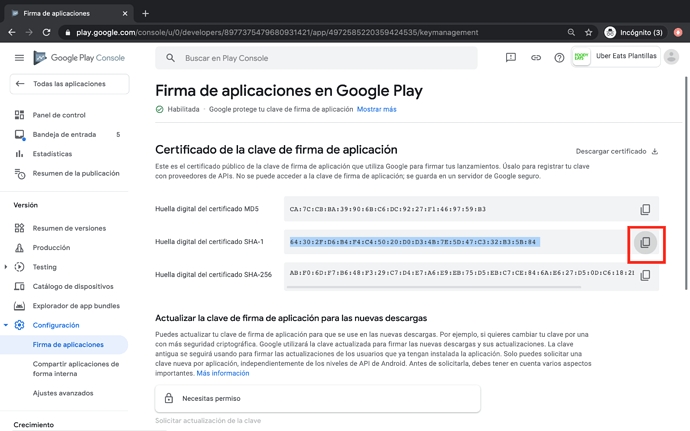The image size is (690, 431).
Task: Open the hamburger navigation menu
Action: pos(19,58)
